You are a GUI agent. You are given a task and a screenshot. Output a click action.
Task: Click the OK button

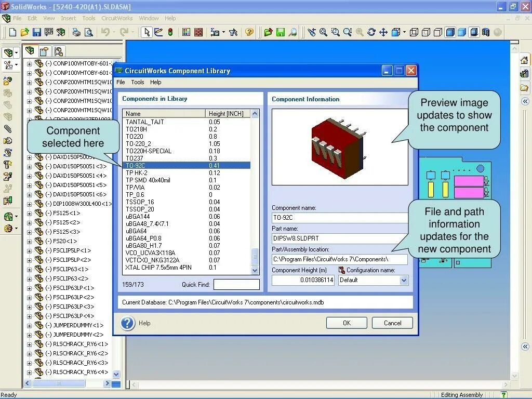(x=347, y=323)
